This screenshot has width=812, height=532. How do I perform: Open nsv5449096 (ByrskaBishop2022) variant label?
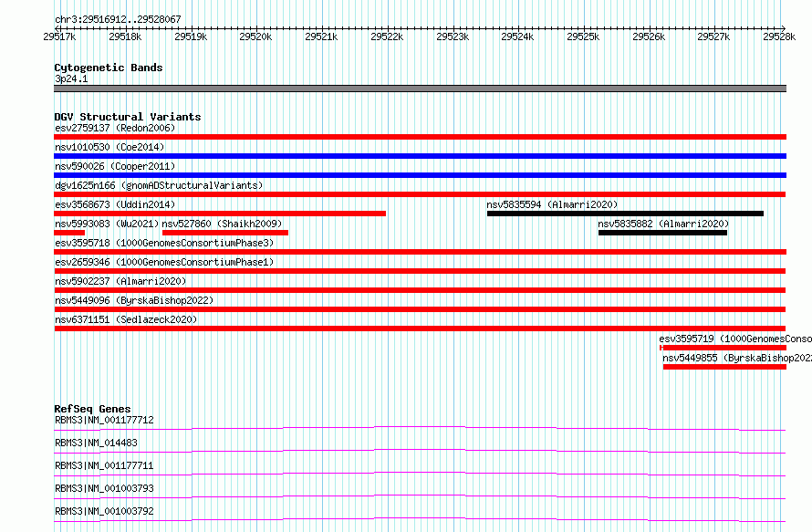[x=134, y=300]
